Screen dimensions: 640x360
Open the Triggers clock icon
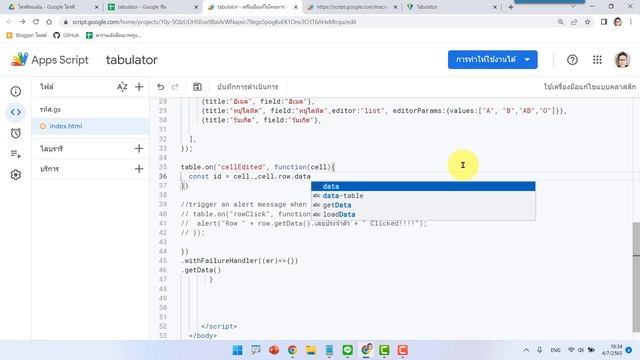[x=16, y=133]
